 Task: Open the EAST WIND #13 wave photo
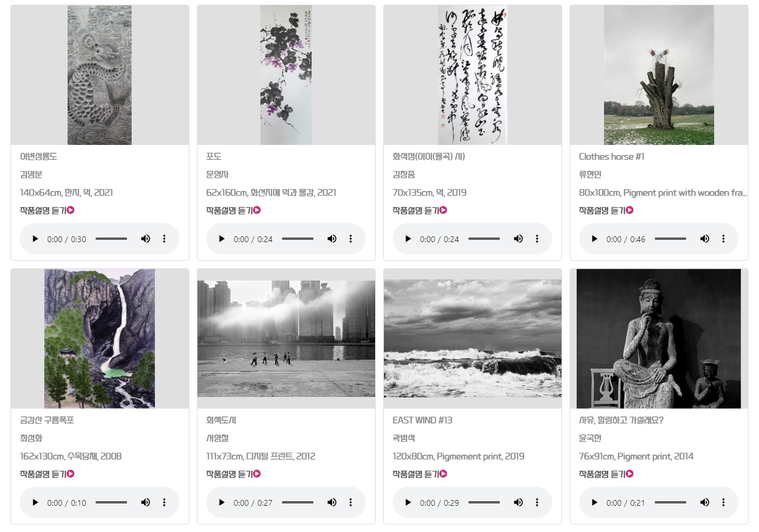tap(472, 339)
